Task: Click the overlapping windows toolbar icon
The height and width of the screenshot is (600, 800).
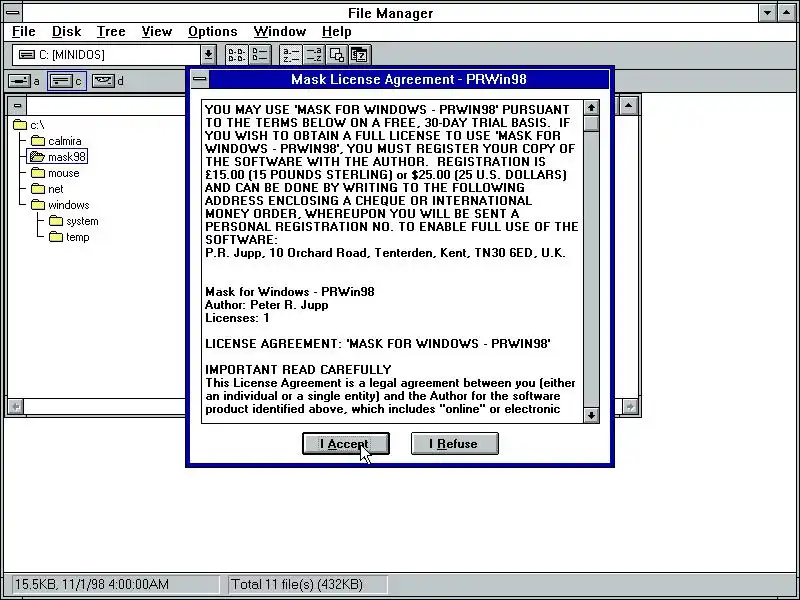Action: point(337,55)
